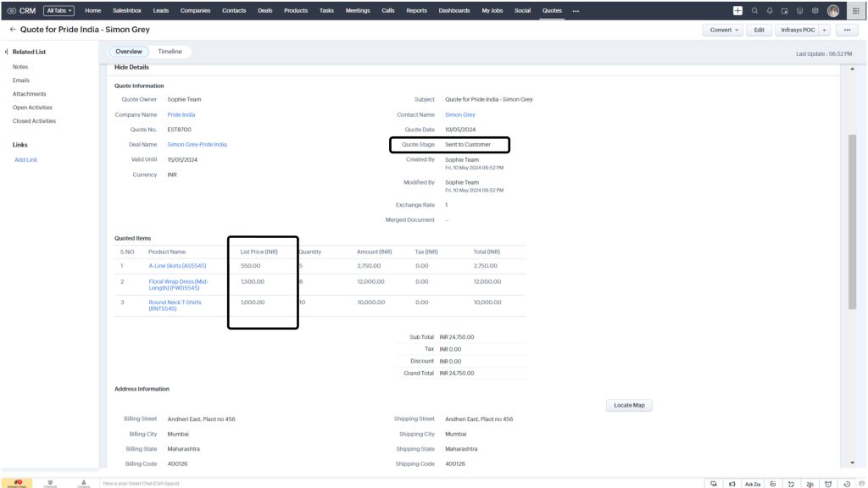Viewport: 868px width, 488px height.
Task: Click the Smart Chat input field
Action: 401,484
